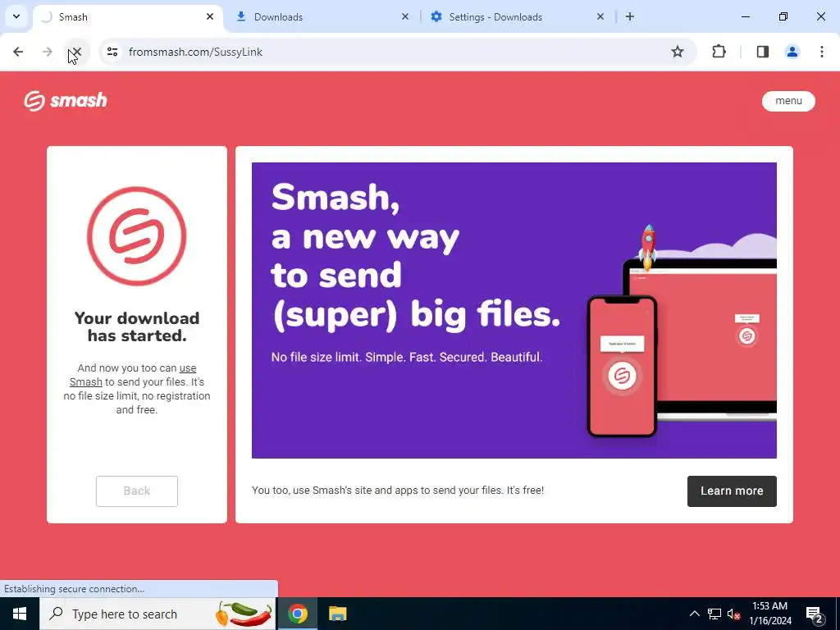Open Chrome three-dot menu
Screen dimensions: 840x630
click(x=821, y=52)
